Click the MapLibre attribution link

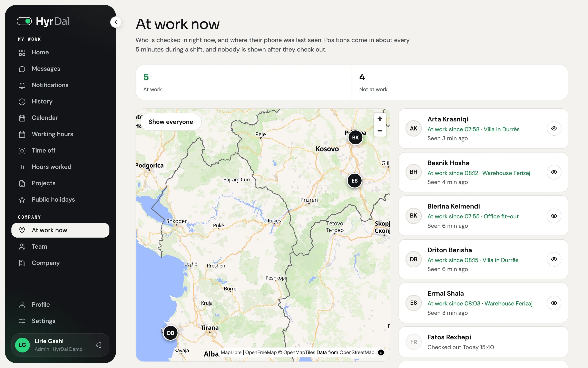click(x=231, y=352)
